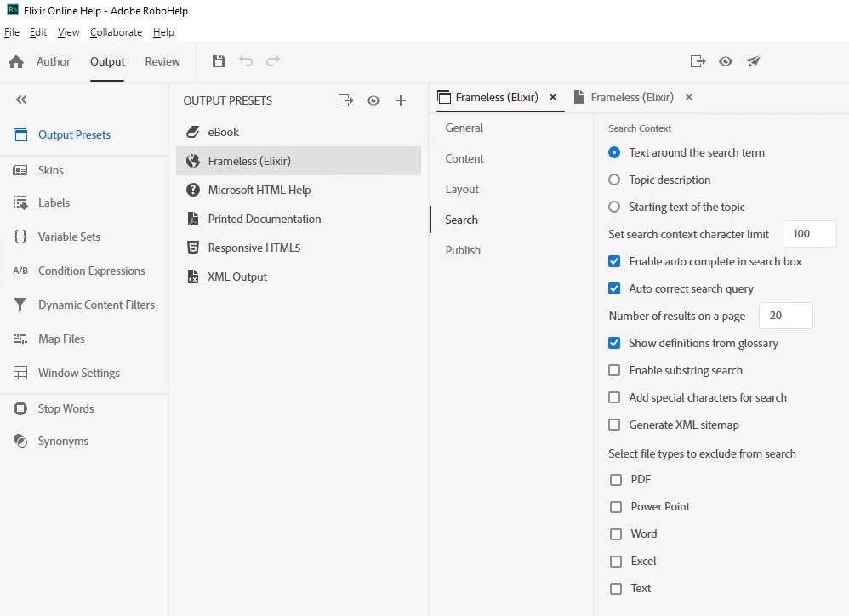Save the project with floppy disk icon
This screenshot has height=616, width=849.
pyautogui.click(x=219, y=61)
